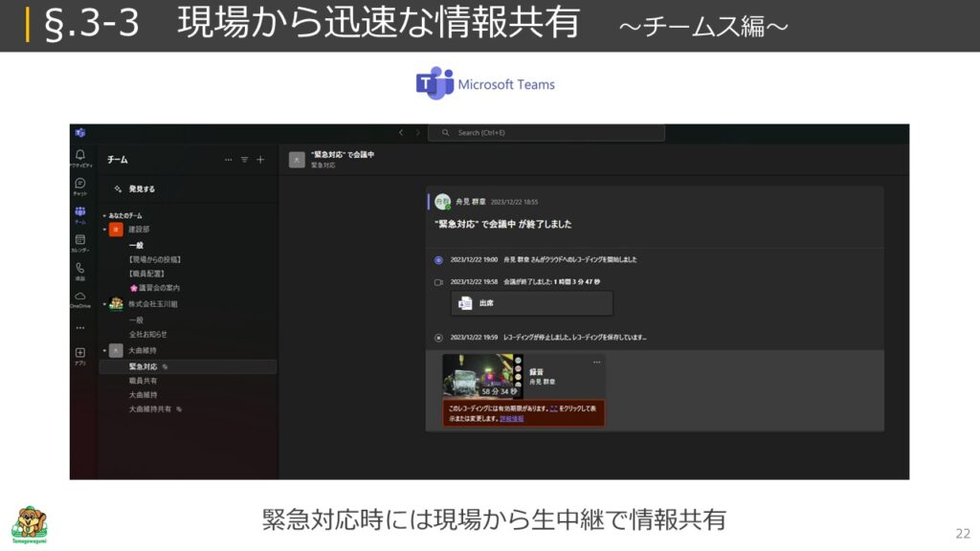Click the 詳細情報 link in recording notice
Image resolution: width=980 pixels, height=551 pixels.
point(511,418)
